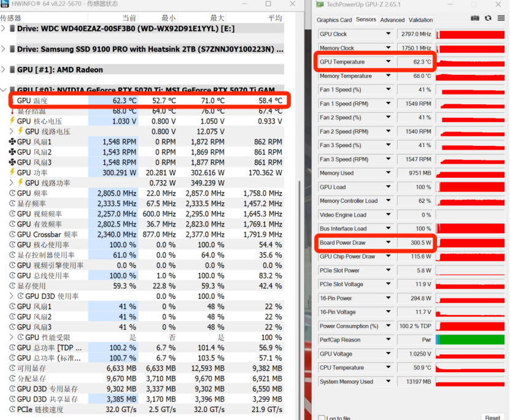Open the Memory Used sensor dropdown

pos(388,173)
